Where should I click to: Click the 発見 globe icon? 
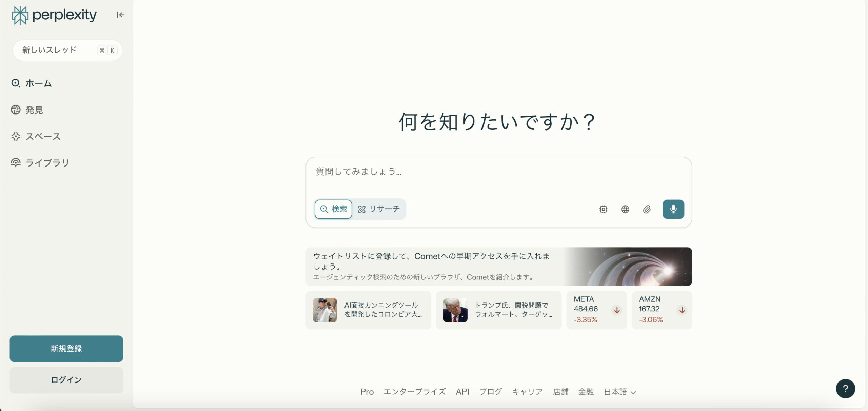coord(16,110)
